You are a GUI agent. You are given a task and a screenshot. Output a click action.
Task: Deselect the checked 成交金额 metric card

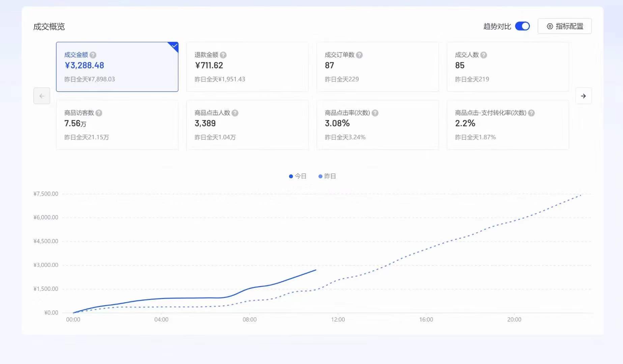coord(117,67)
